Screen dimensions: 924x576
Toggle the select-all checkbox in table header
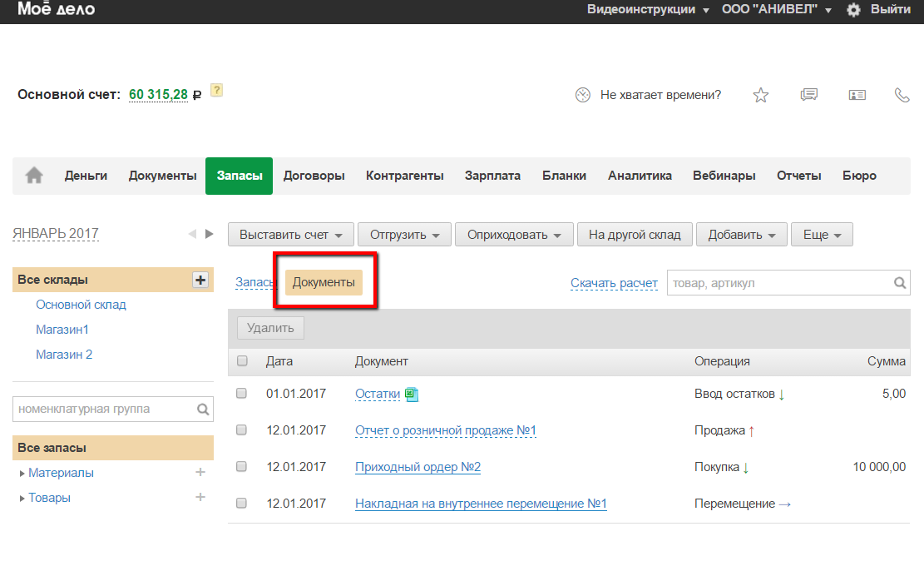pos(242,361)
